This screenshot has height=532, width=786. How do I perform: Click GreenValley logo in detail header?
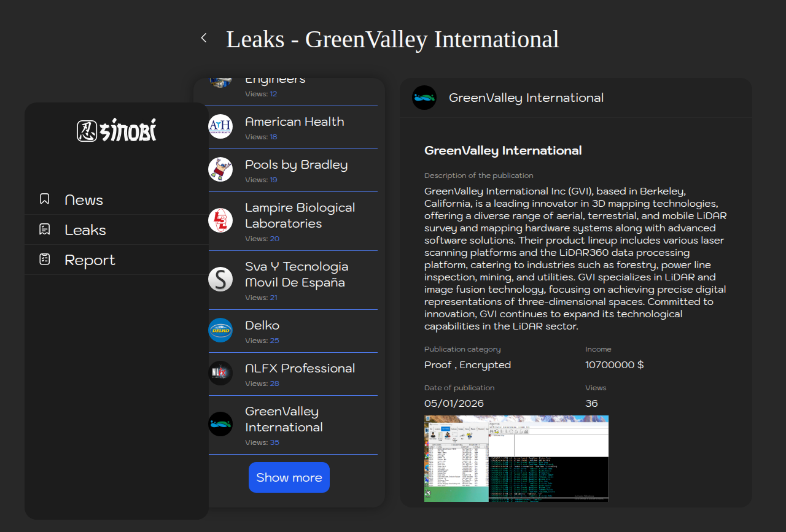click(424, 98)
